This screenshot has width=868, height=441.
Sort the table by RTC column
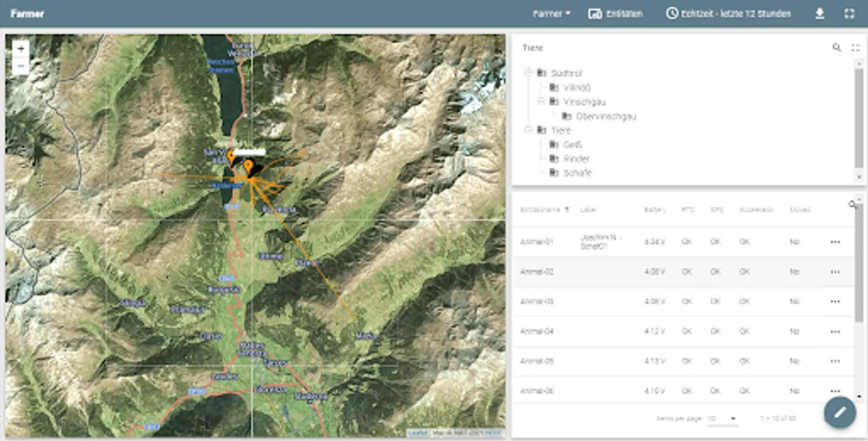click(688, 210)
